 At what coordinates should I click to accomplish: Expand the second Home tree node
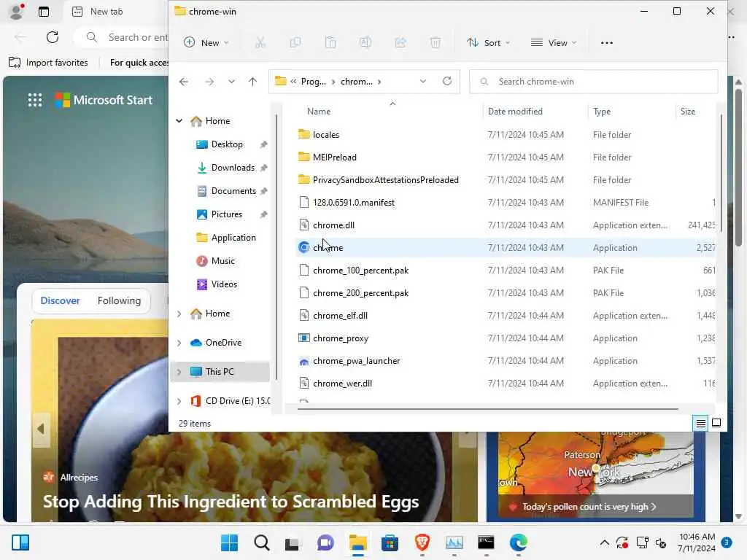(x=179, y=314)
